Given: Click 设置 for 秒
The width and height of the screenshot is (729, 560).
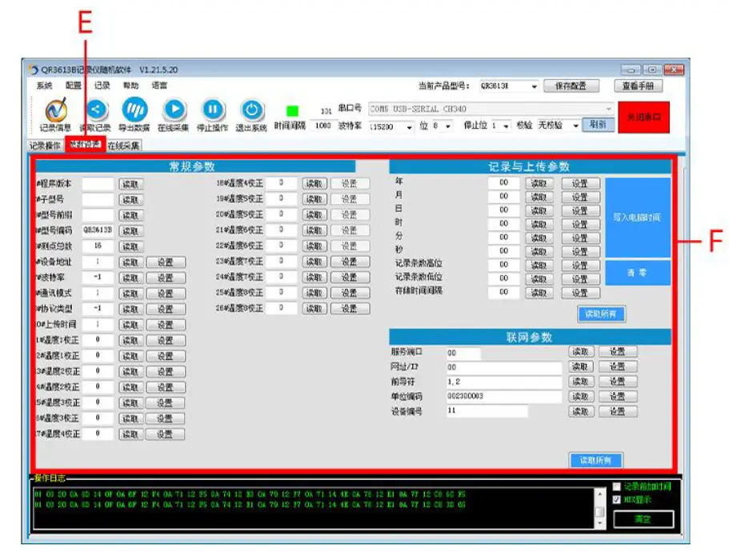Looking at the screenshot, I should click(580, 251).
